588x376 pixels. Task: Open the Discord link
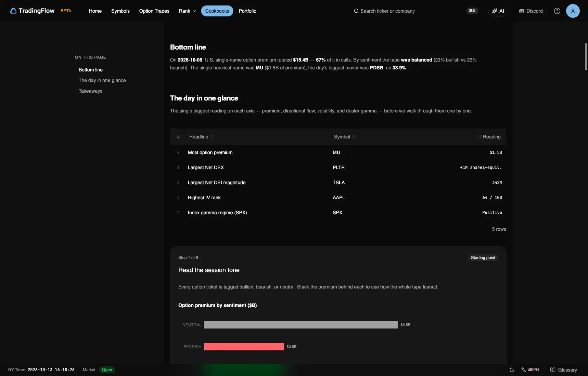pos(531,11)
